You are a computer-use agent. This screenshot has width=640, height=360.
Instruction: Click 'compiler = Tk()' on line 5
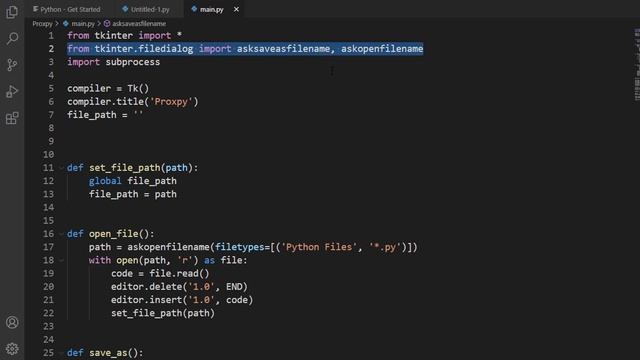(x=108, y=89)
